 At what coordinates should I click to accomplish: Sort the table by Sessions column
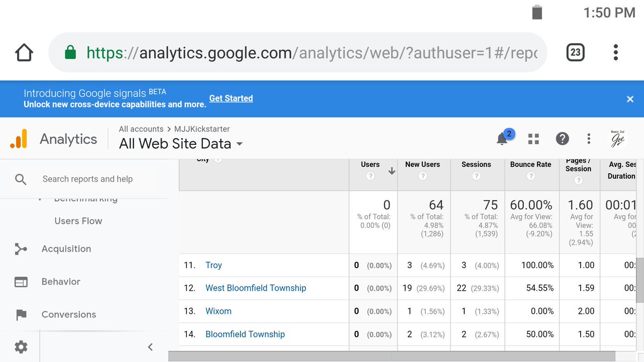(x=476, y=165)
